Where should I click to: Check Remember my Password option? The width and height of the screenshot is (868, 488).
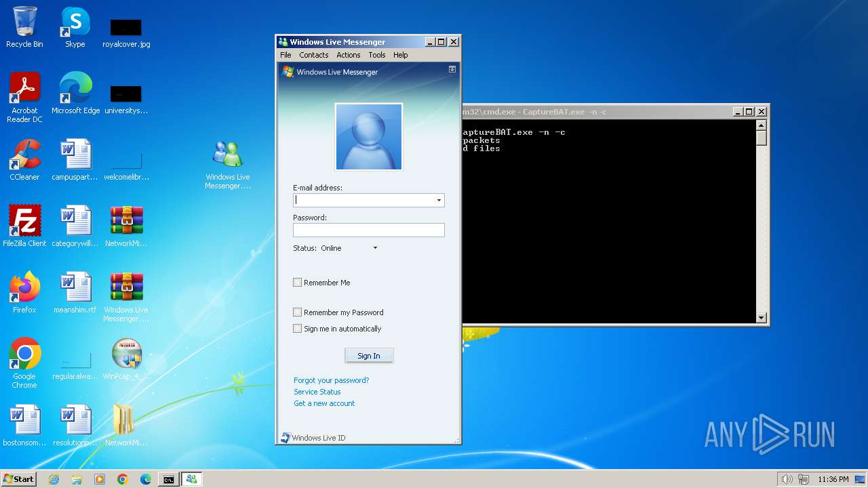tap(297, 312)
